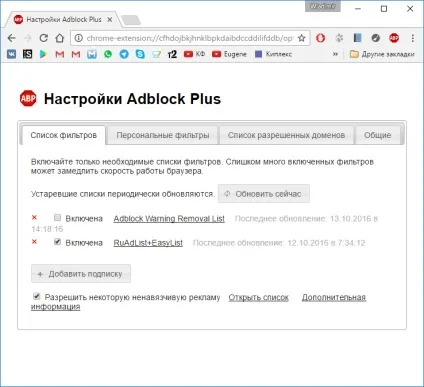Click Открыть список link
This screenshot has height=387, width=424.
click(x=258, y=297)
